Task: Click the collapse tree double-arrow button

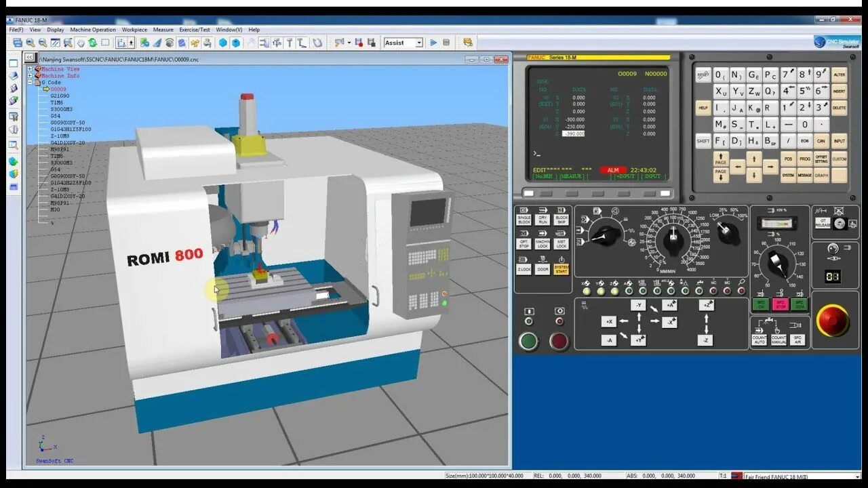Action: tap(29, 58)
